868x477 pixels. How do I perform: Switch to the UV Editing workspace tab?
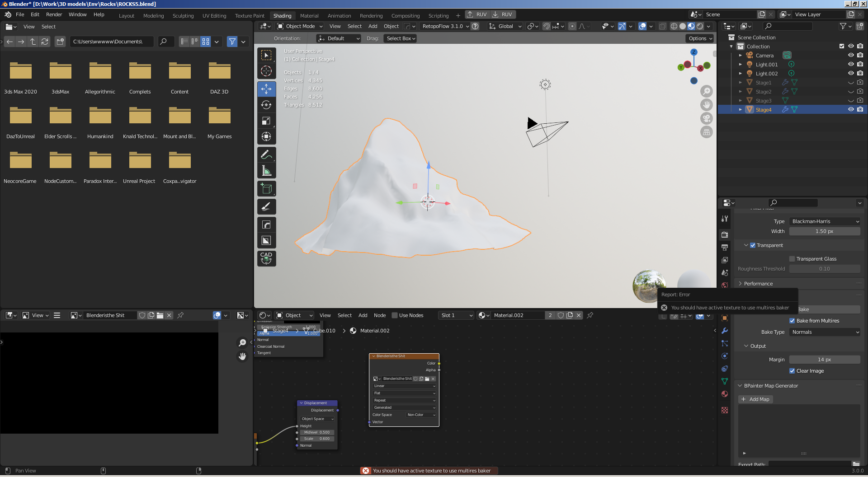[x=214, y=15]
